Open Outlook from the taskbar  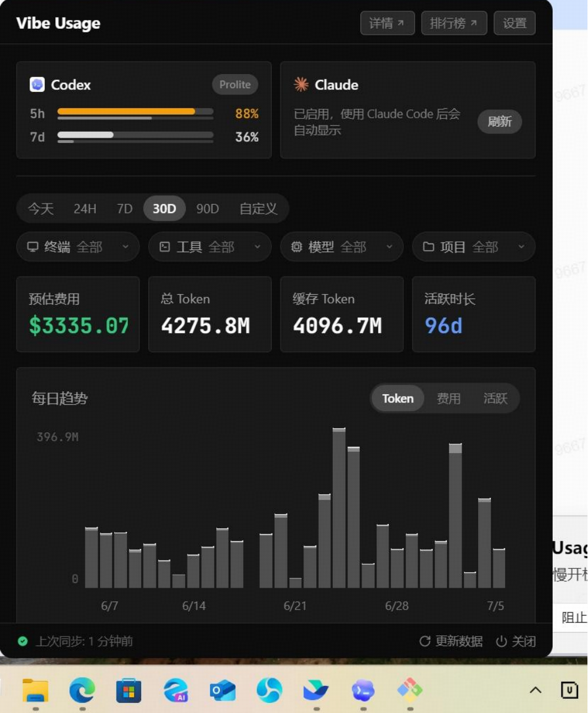click(x=222, y=690)
